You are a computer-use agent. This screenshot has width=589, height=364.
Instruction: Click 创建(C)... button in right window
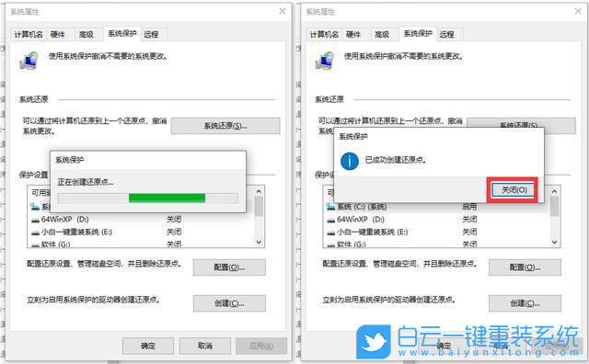(525, 303)
